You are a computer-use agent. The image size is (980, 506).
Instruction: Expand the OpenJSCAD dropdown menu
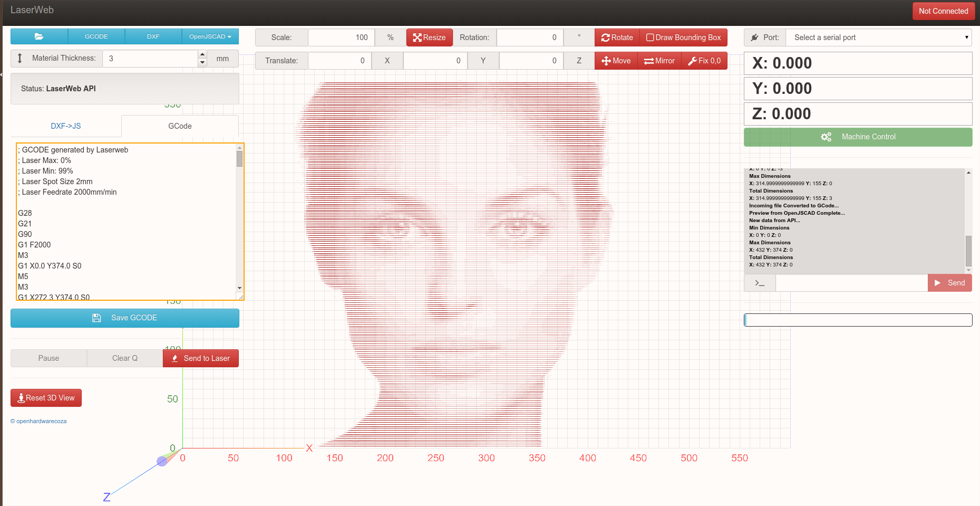(x=210, y=36)
